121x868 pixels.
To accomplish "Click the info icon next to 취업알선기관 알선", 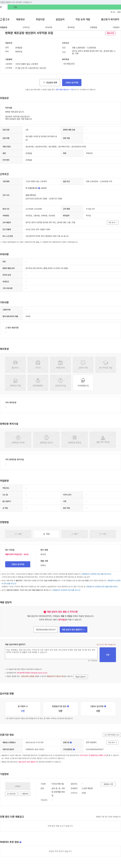I will pos(68,706).
